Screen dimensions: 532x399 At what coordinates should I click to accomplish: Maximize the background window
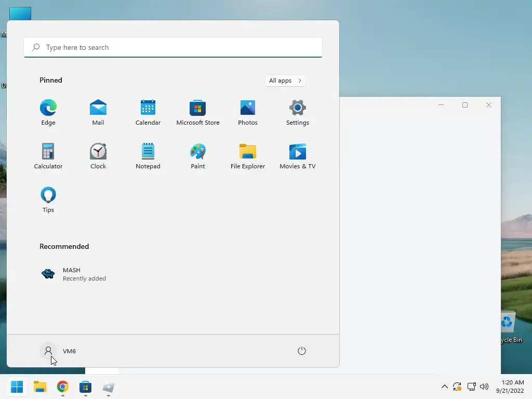click(465, 105)
